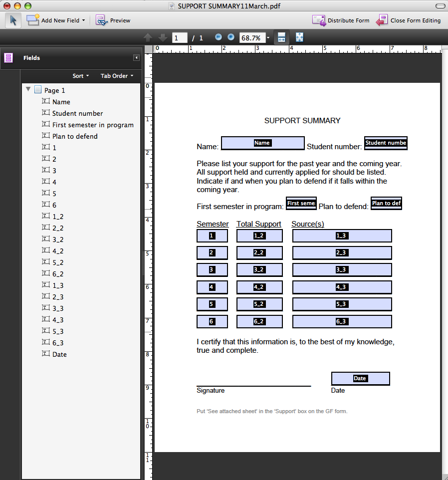This screenshot has height=480, width=448.
Task: Select the Date field in the Fields list
Action: (x=59, y=354)
